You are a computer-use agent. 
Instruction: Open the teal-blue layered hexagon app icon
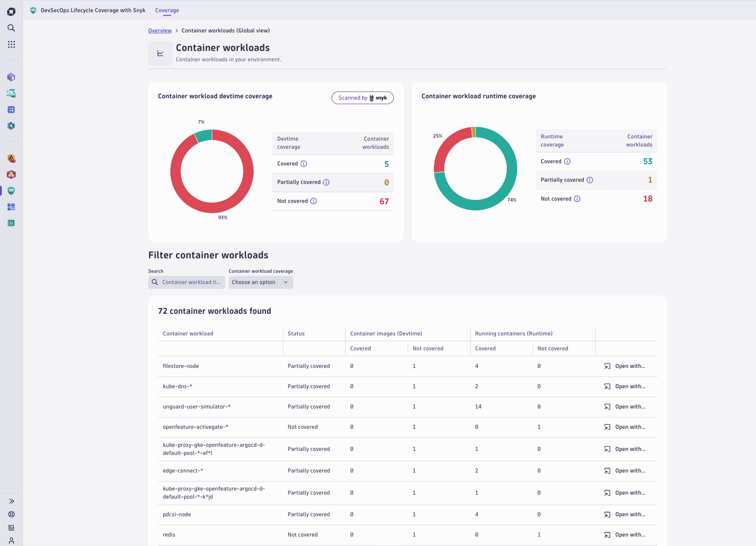[11, 126]
